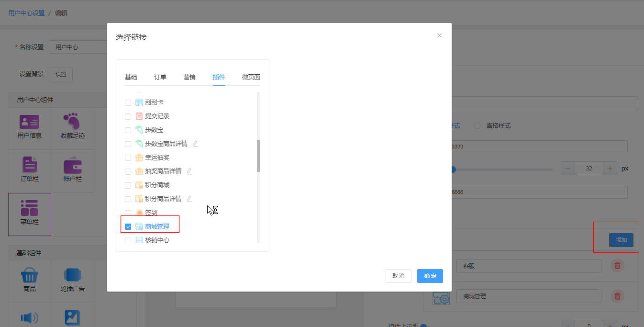Screen dimensions: 644x327
Task: Switch to the 基础 tab
Action: [131, 78]
